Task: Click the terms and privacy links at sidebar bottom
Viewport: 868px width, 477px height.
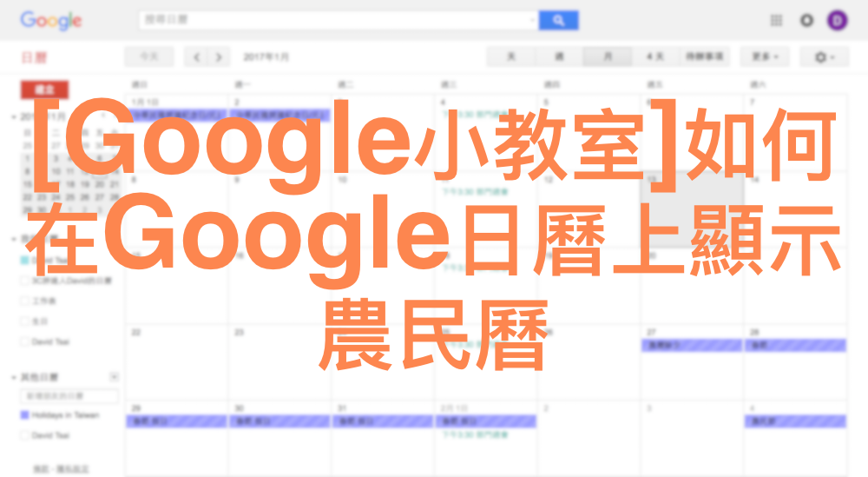Action: click(x=61, y=468)
